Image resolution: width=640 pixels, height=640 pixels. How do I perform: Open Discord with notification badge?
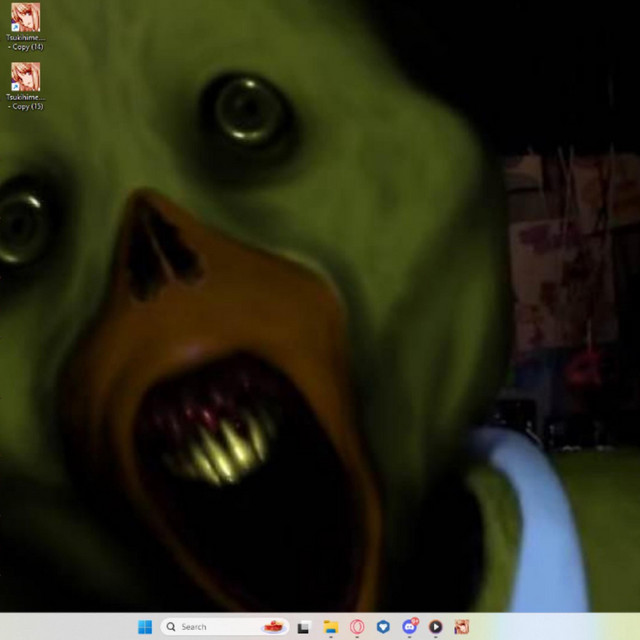409,627
